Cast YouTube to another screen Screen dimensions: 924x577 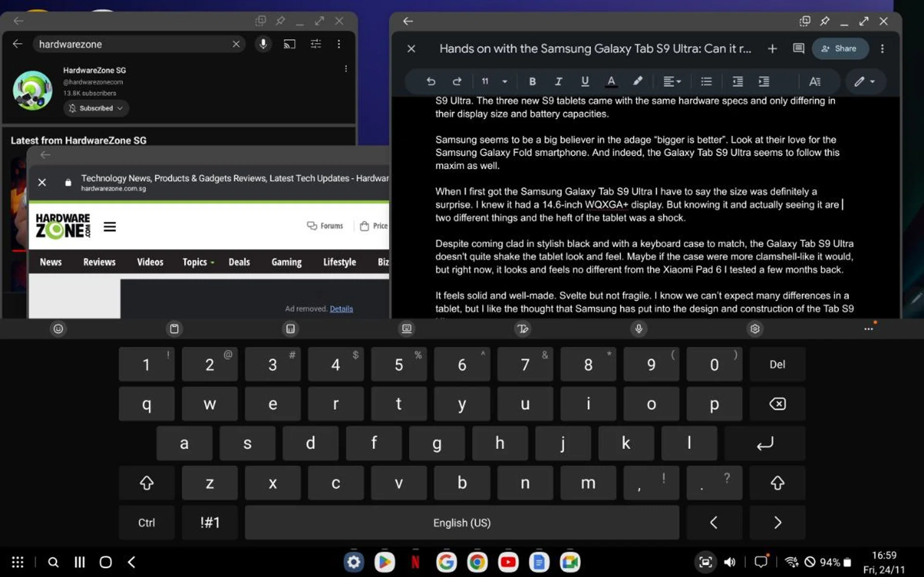[x=289, y=44]
